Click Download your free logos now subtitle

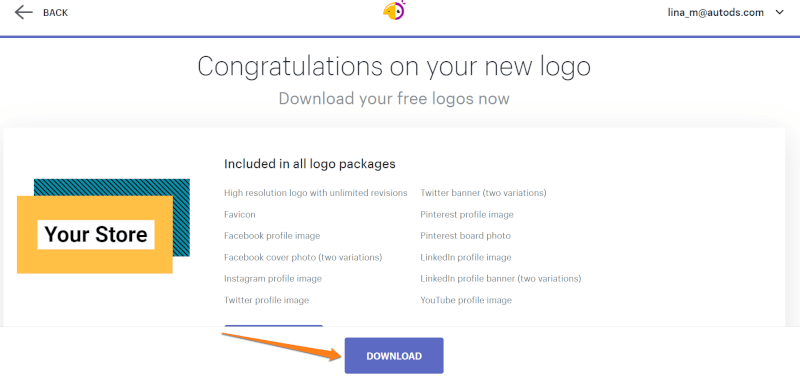[x=394, y=98]
